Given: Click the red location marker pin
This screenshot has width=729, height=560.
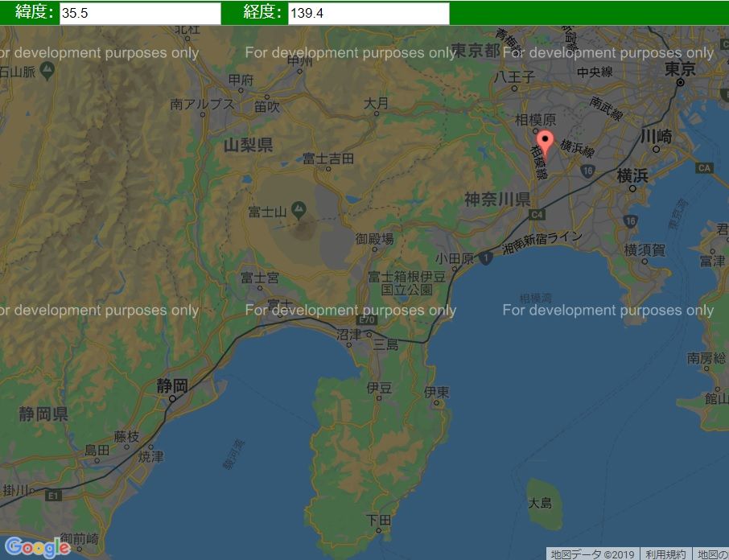Looking at the screenshot, I should (545, 143).
